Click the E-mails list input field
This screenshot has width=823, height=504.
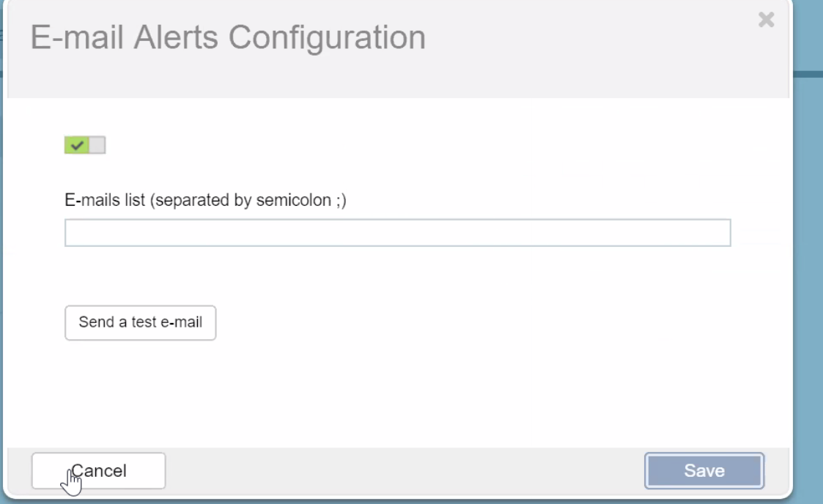[x=397, y=233]
